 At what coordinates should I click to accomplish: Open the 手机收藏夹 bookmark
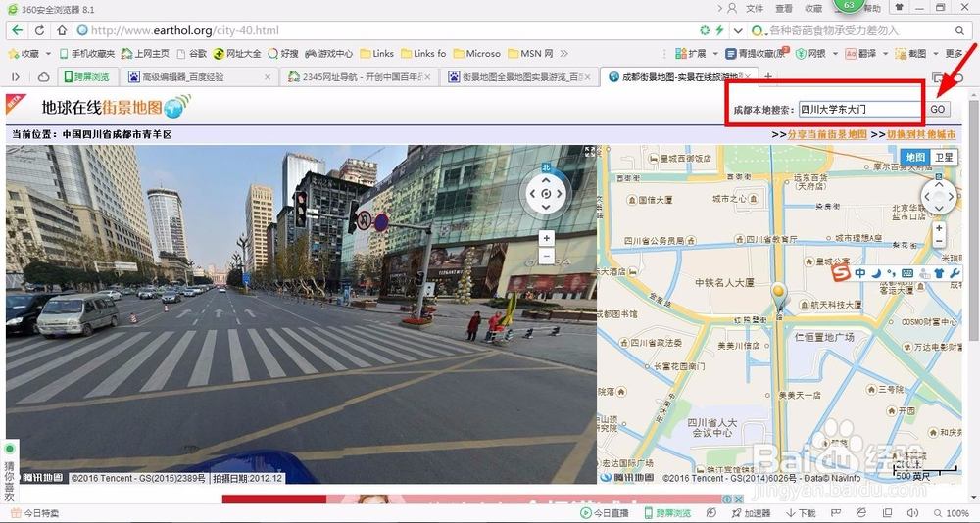coord(87,54)
